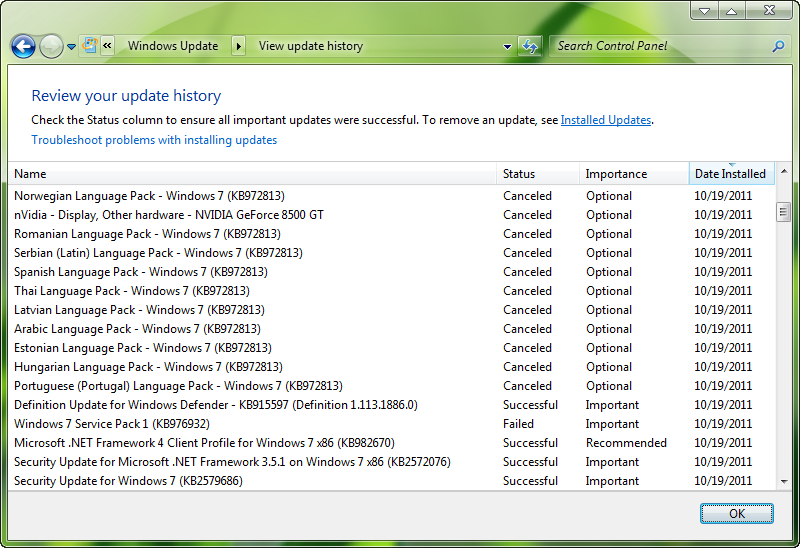
Task: Click the date for Norwegian Language Pack
Action: [x=723, y=196]
